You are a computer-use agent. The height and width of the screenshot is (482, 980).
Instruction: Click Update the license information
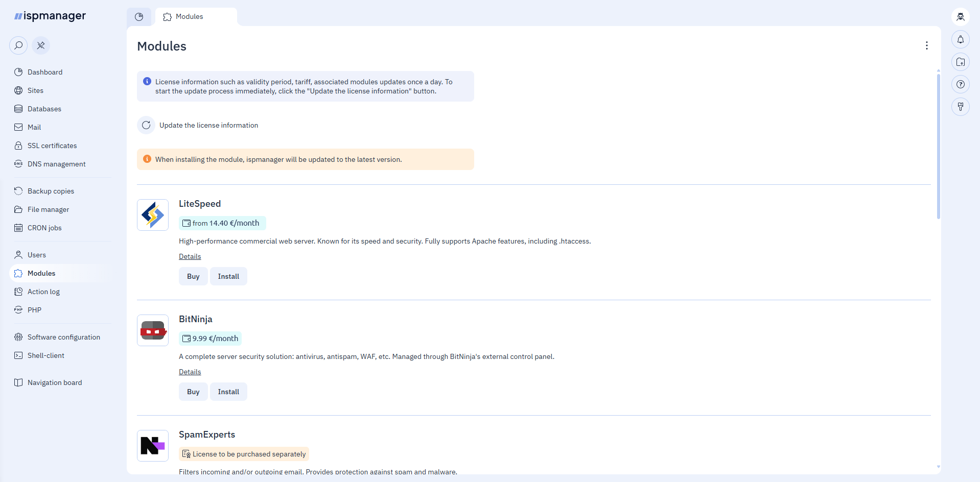[x=208, y=125]
